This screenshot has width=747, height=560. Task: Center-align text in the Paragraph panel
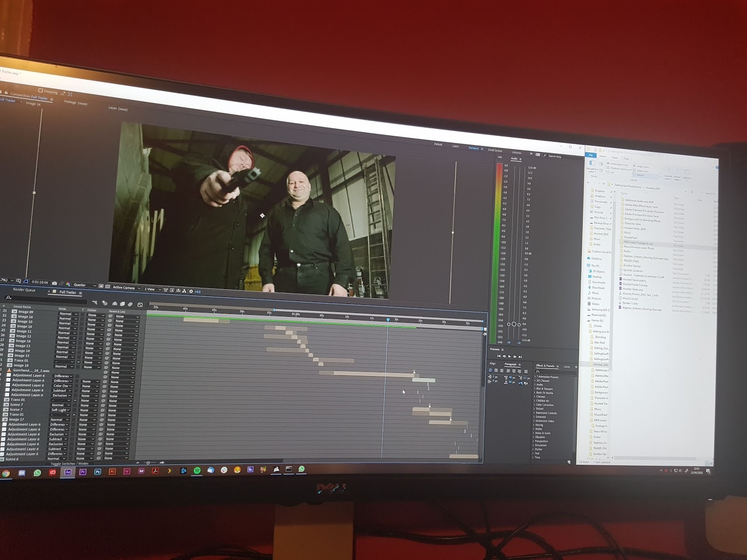pos(496,371)
